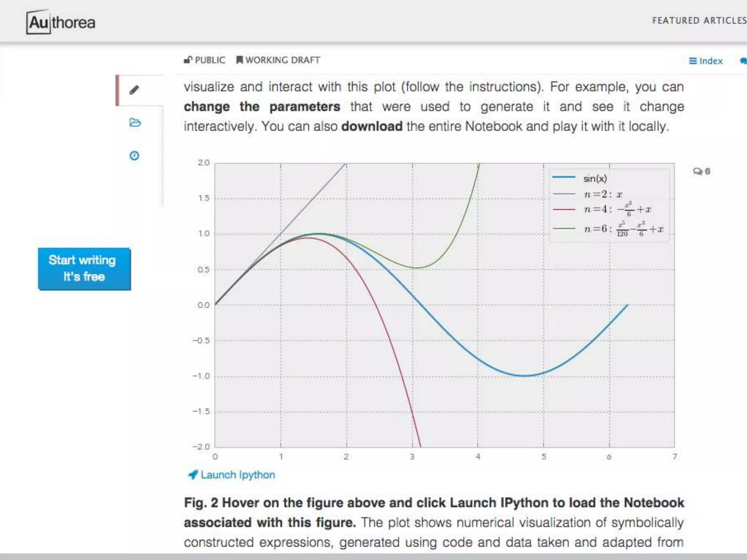Click the Launch Ipython link

[237, 475]
